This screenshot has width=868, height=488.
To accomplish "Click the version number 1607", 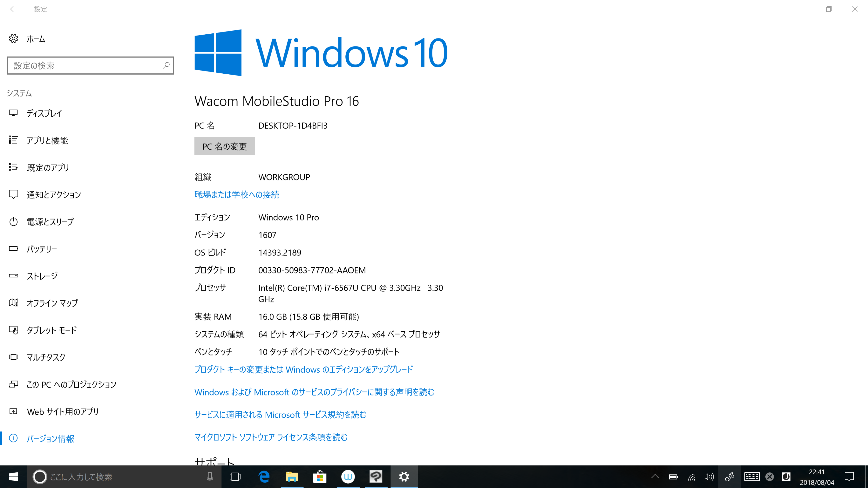I will 268,235.
